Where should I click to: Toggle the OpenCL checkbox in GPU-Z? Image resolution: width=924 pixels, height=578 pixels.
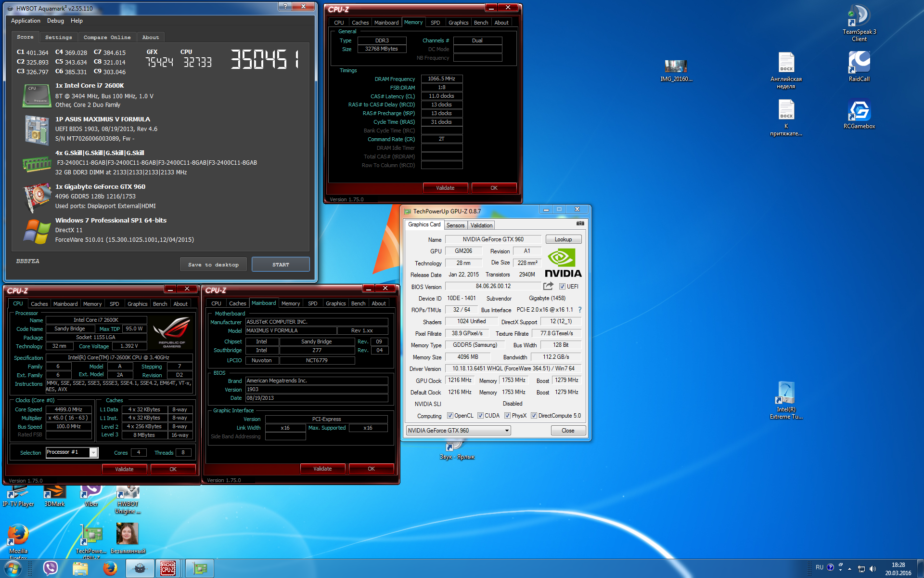tap(450, 416)
